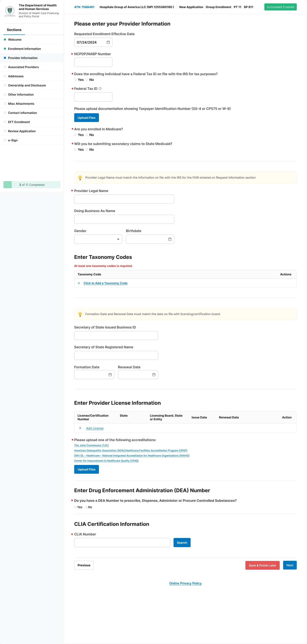Open e-Sign section

tap(32, 140)
